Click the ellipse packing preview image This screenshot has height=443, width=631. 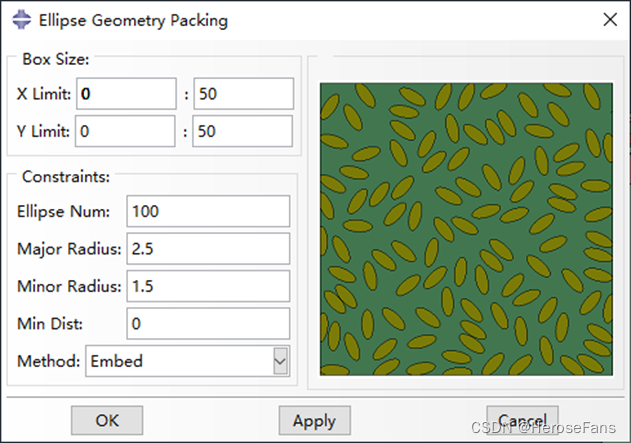(465, 229)
